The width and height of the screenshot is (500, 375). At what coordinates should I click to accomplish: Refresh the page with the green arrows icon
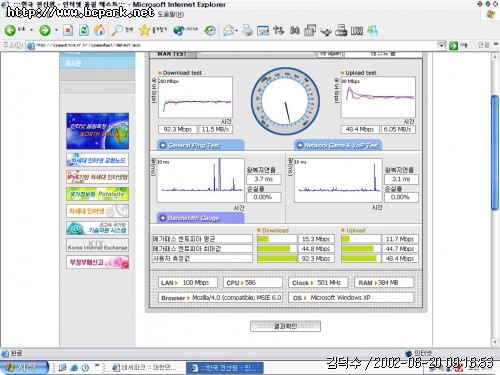84,30
